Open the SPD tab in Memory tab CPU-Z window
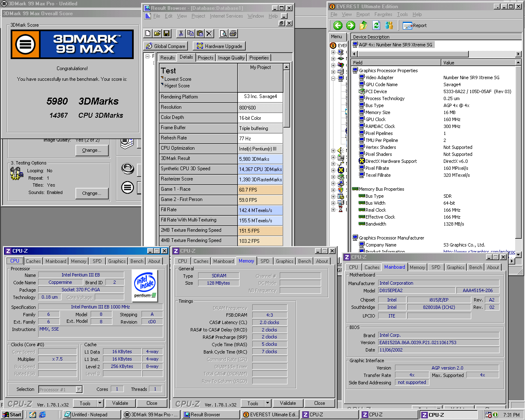 pos(265,261)
